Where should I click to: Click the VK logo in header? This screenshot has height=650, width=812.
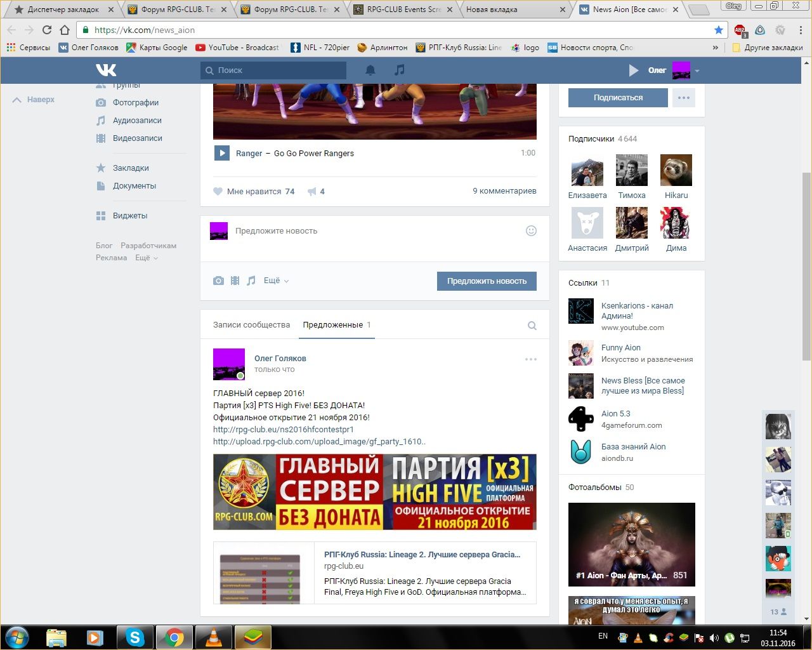[106, 70]
